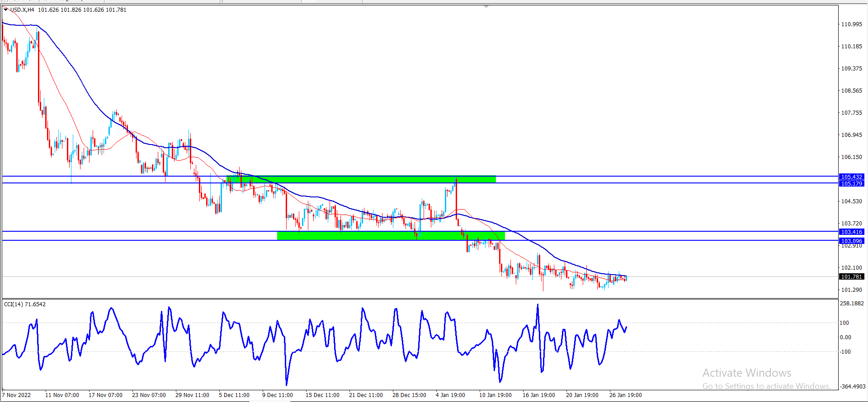
Task: Click the current price label 101.781
Action: pyautogui.click(x=851, y=277)
